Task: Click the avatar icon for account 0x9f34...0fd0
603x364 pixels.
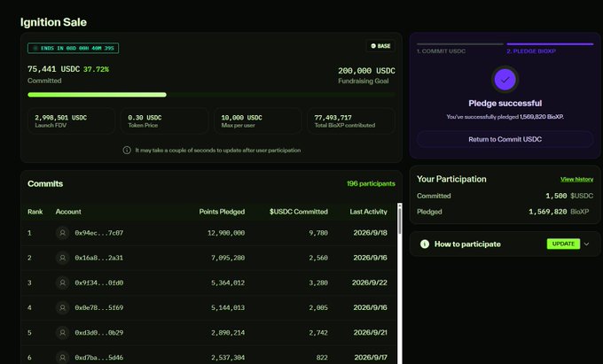Action: tap(62, 283)
